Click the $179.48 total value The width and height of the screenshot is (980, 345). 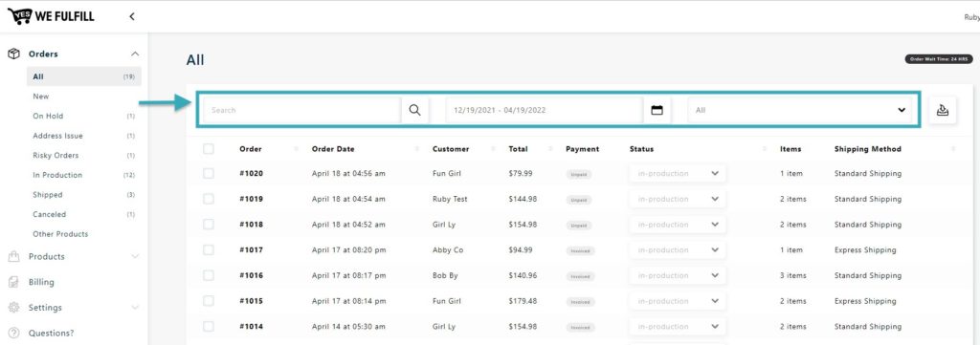[x=523, y=301]
